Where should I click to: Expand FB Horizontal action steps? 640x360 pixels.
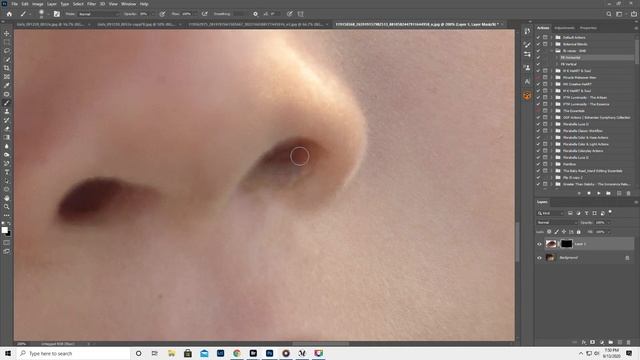click(556, 58)
